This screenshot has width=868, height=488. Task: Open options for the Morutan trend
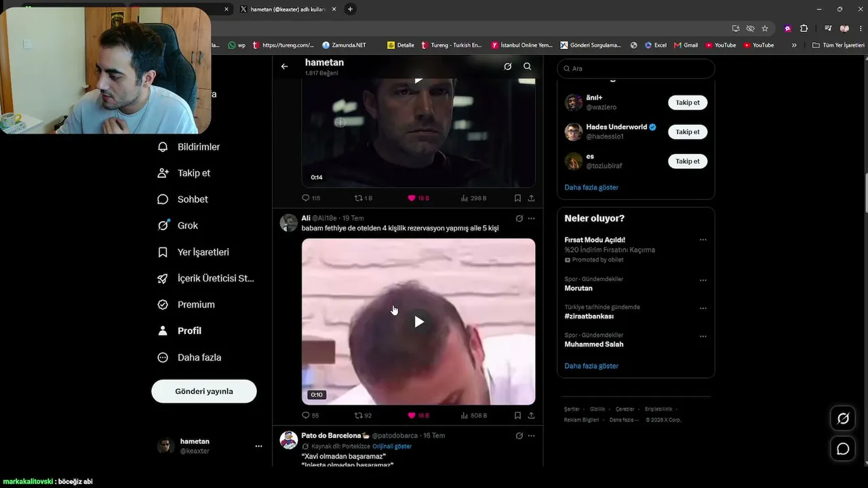coord(703,280)
